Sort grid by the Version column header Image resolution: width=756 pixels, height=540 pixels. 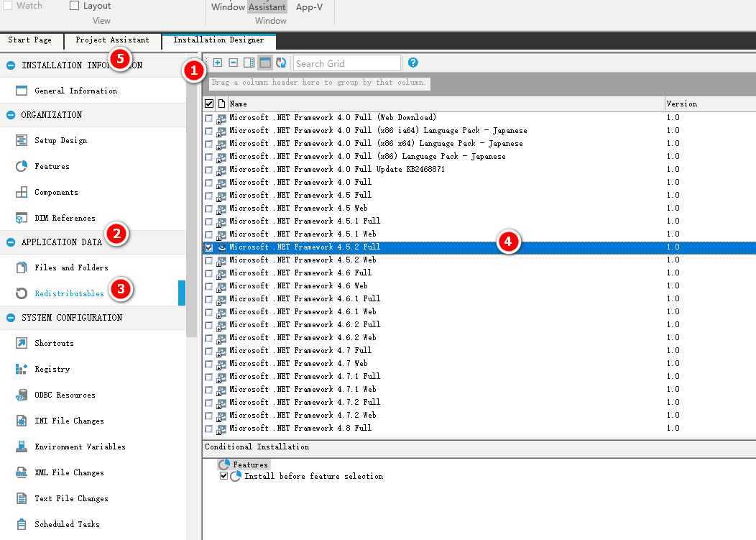point(710,104)
